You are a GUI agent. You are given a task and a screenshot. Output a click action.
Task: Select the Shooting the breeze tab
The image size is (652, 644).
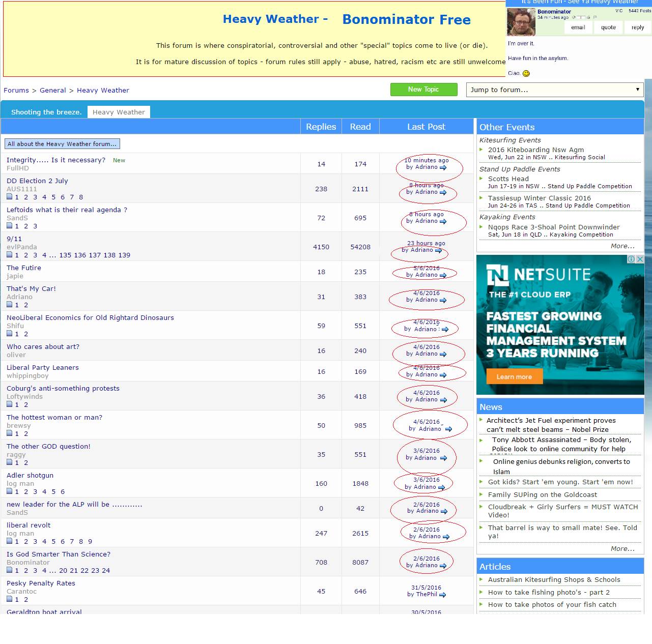pos(46,112)
